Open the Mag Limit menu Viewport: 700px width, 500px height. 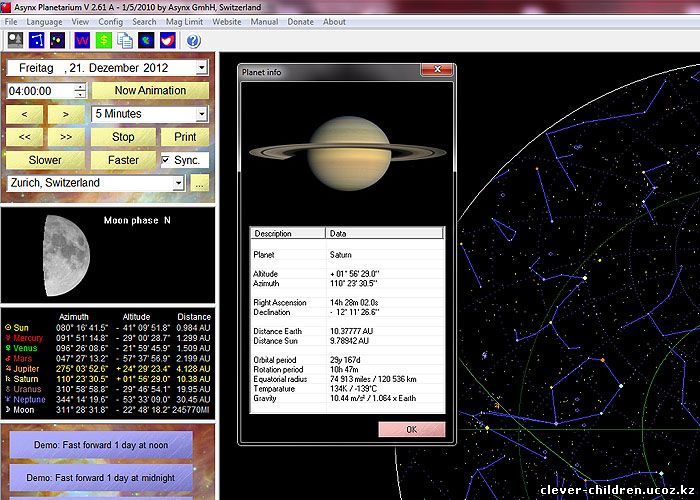(x=186, y=21)
